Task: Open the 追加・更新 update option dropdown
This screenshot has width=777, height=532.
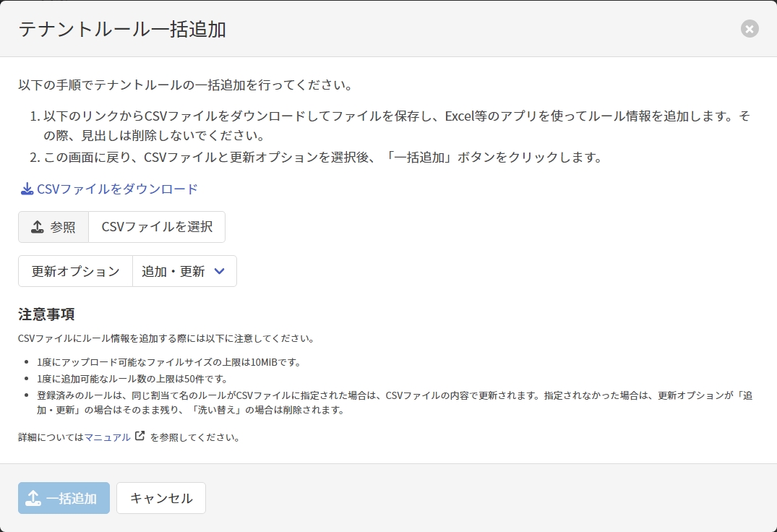Action: click(173, 271)
